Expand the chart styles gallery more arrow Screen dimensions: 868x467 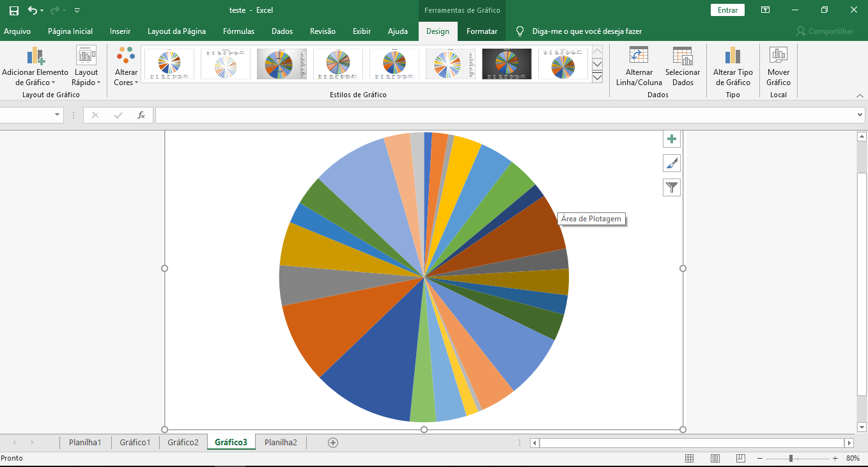click(x=597, y=77)
